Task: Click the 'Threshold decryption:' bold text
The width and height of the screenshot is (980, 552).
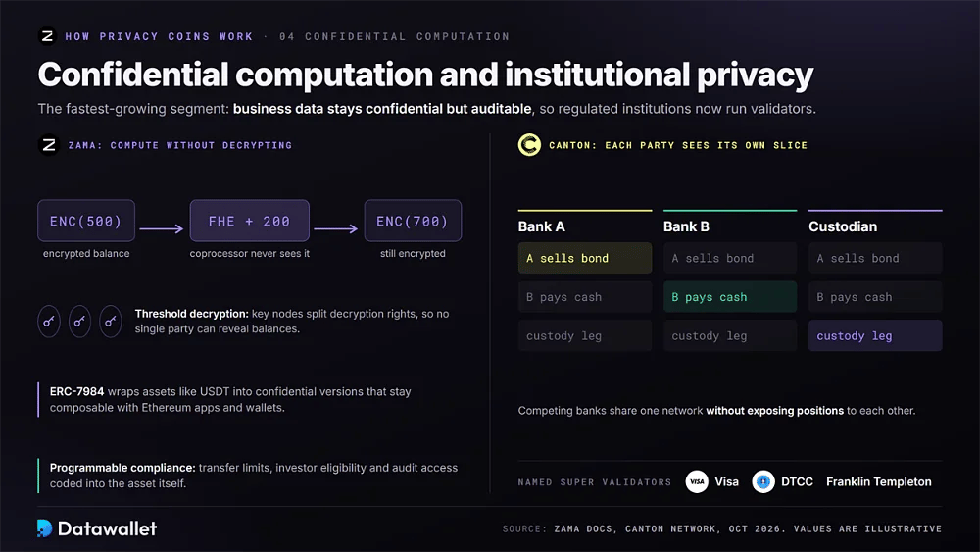Action: point(192,314)
